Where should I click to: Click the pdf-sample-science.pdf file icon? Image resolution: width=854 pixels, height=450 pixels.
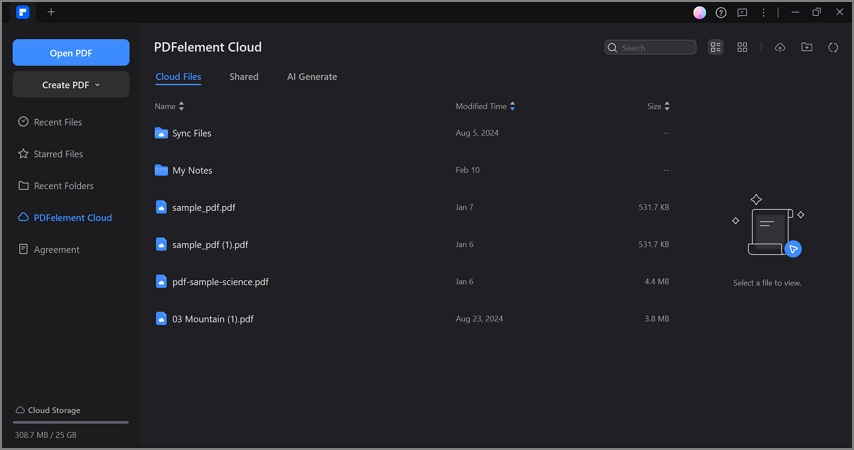tap(161, 282)
